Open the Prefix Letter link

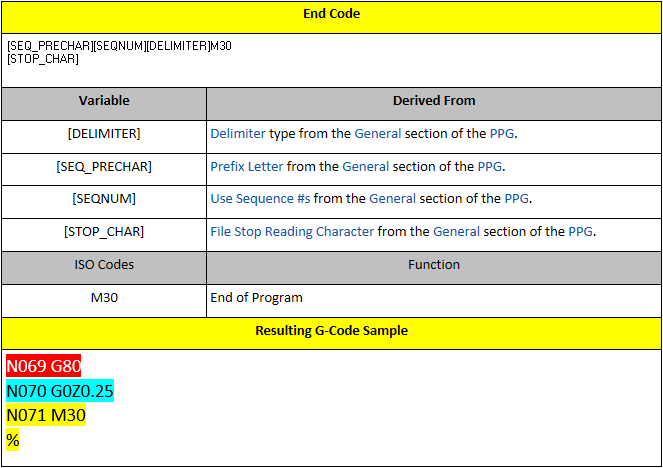247,166
